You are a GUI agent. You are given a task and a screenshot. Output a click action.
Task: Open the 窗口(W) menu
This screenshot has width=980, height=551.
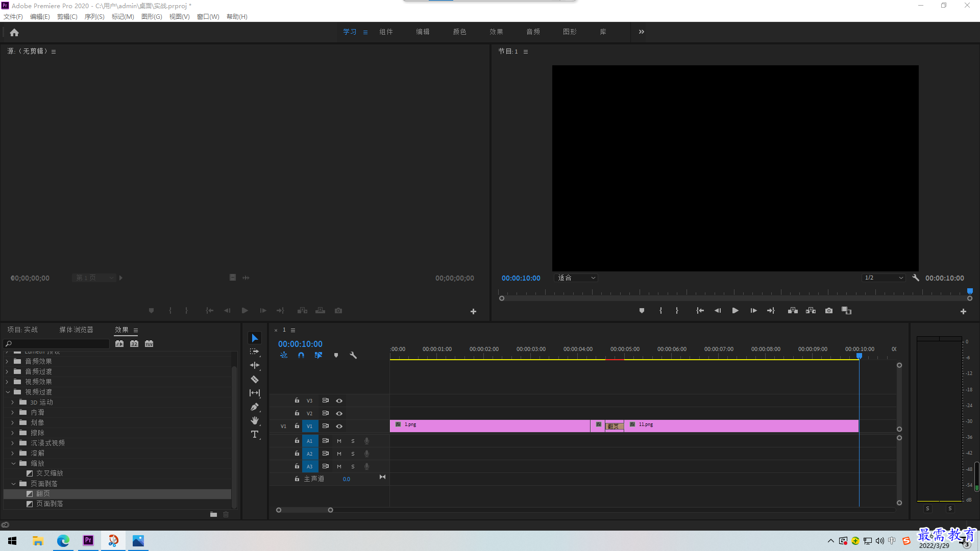(x=208, y=16)
